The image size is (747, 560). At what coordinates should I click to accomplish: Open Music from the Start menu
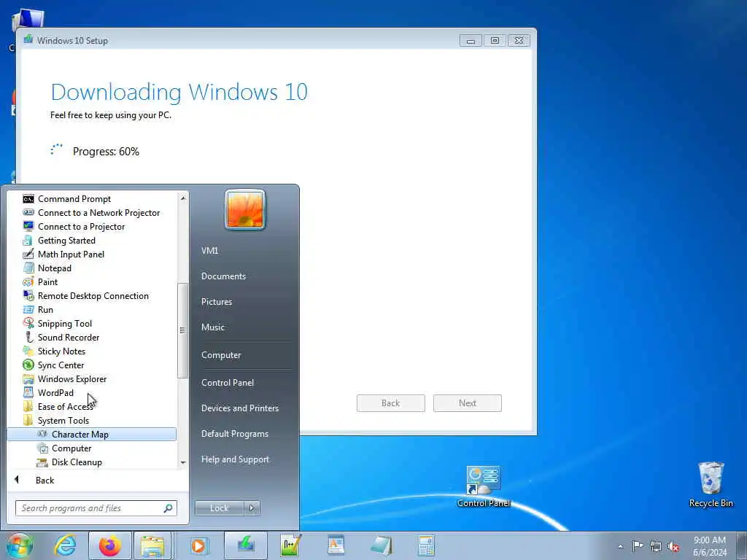pos(213,327)
